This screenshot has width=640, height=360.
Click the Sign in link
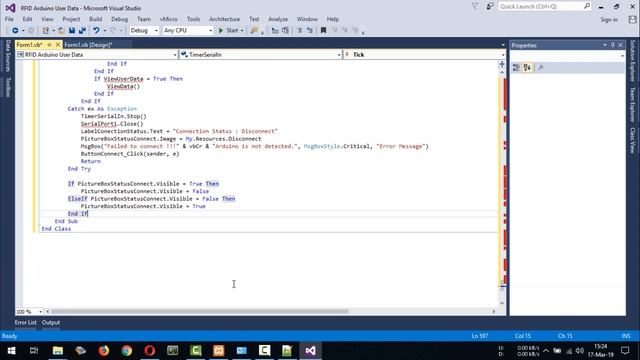(609, 20)
